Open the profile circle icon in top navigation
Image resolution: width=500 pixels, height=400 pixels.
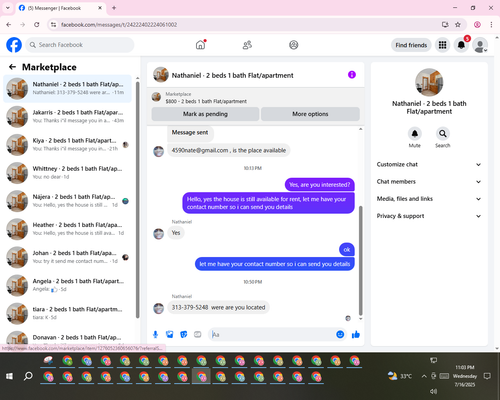click(294, 45)
